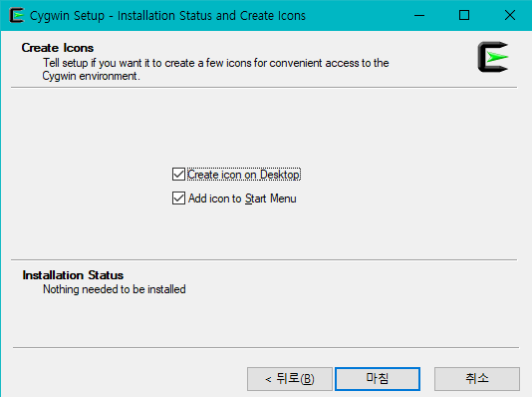Click the 마침 (Finish) button
The image size is (532, 397).
click(x=378, y=379)
